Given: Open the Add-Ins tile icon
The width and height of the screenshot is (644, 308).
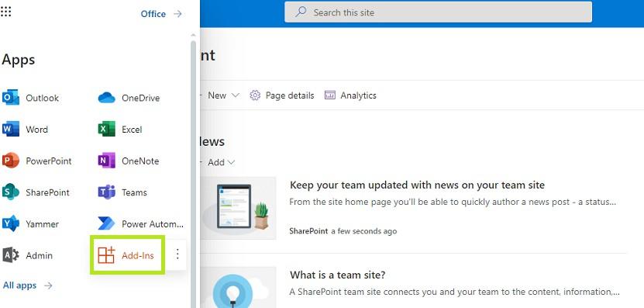Looking at the screenshot, I should (106, 255).
